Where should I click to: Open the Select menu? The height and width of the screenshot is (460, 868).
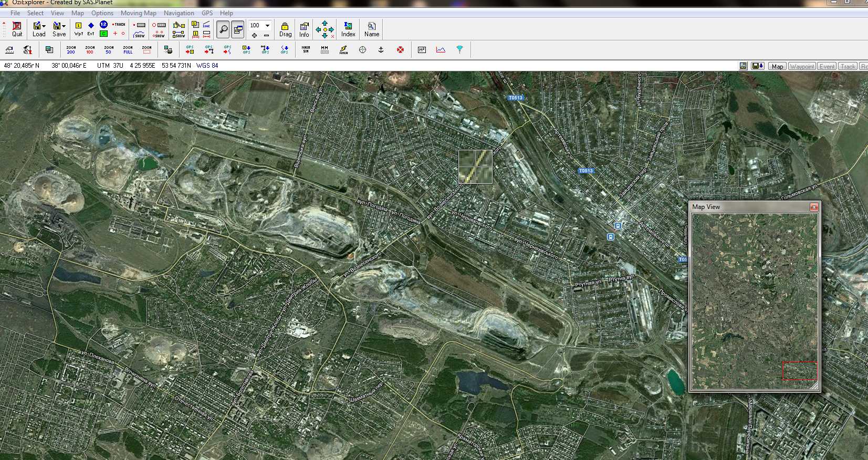[35, 13]
